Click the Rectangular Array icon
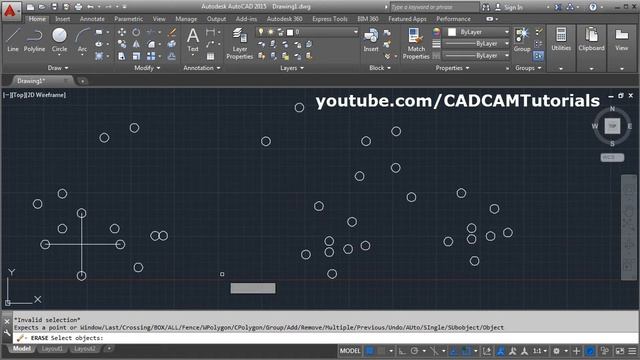 click(x=151, y=56)
